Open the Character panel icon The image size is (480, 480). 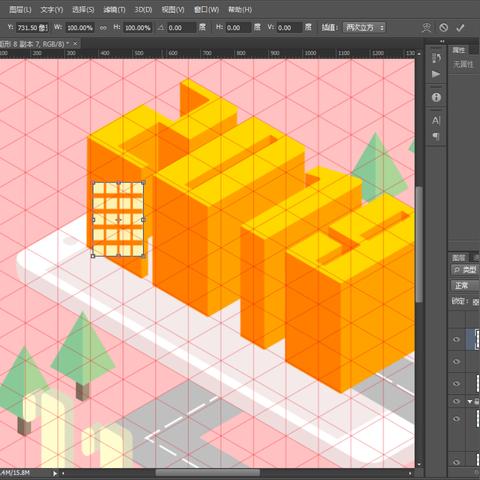tap(436, 120)
